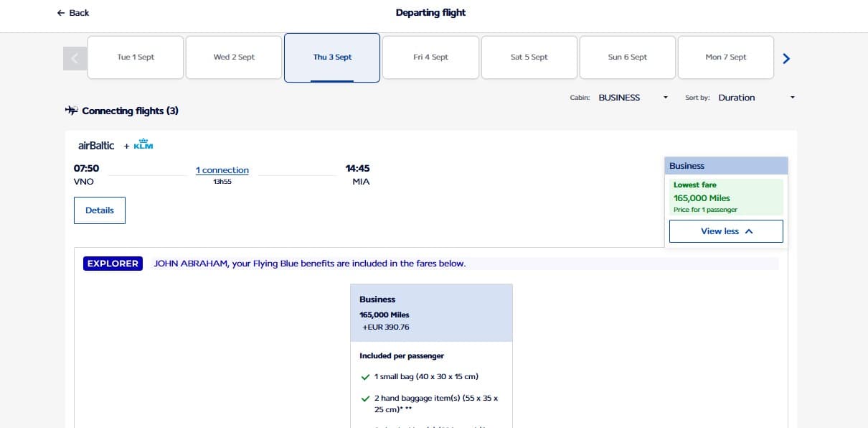The height and width of the screenshot is (428, 868).
Task: Select Wed 2 Sept date tab
Action: (x=234, y=57)
